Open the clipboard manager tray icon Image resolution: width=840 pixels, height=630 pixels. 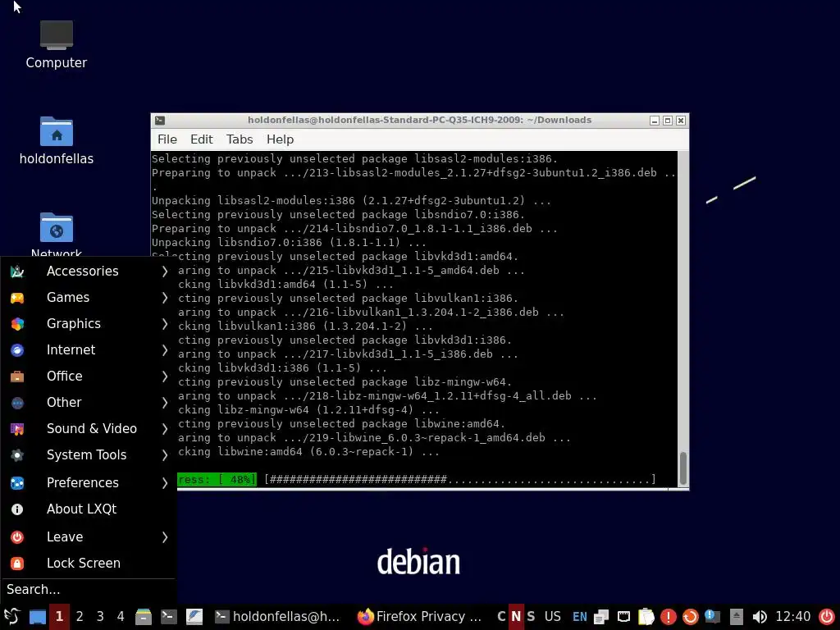coord(646,617)
